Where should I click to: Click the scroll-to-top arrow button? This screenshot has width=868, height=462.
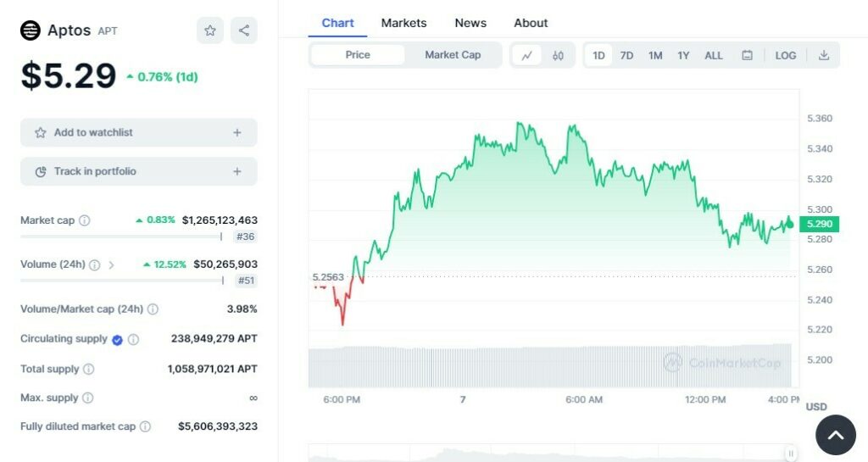pos(835,435)
